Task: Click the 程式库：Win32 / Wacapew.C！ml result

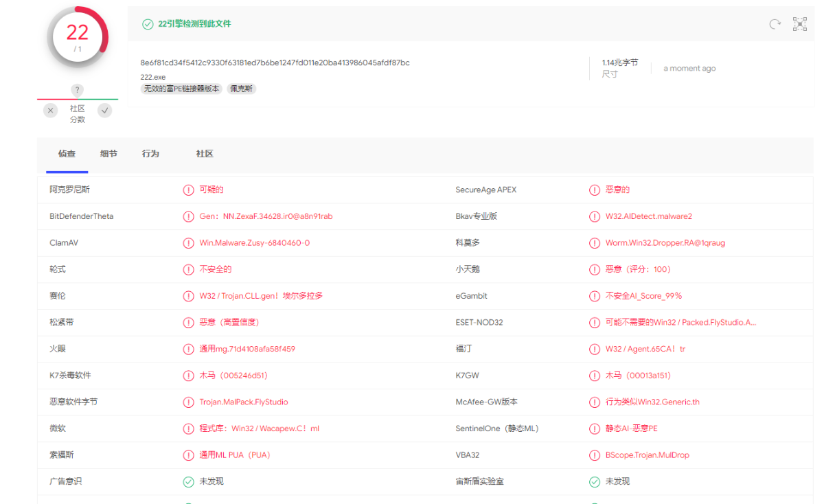Action: (260, 428)
